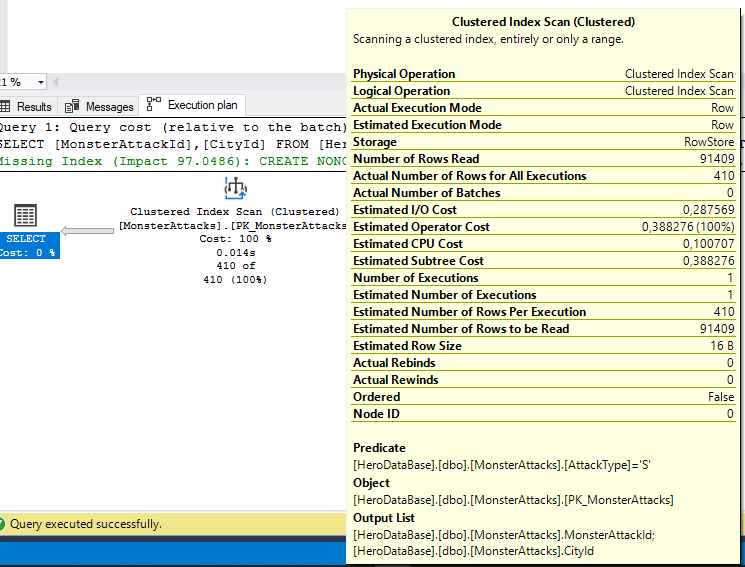Click the Messages tab icon

pos(72,106)
